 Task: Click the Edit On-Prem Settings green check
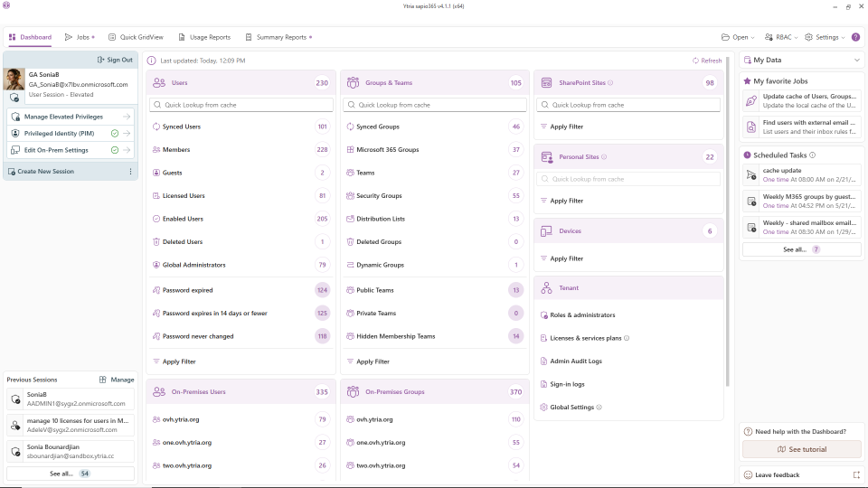click(115, 150)
